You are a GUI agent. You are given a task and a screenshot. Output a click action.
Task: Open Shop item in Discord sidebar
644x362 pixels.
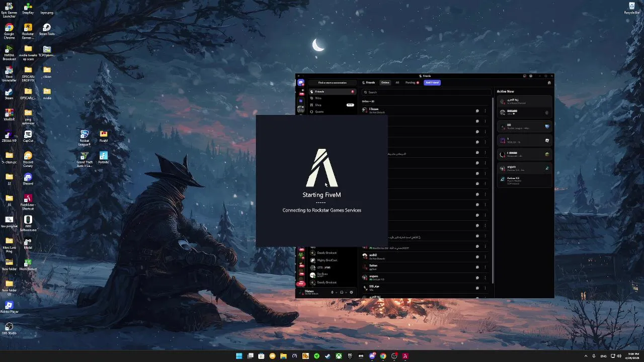pyautogui.click(x=333, y=105)
